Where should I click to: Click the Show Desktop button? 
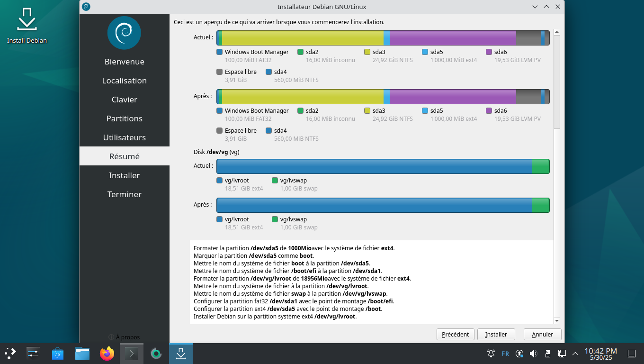coord(632,354)
